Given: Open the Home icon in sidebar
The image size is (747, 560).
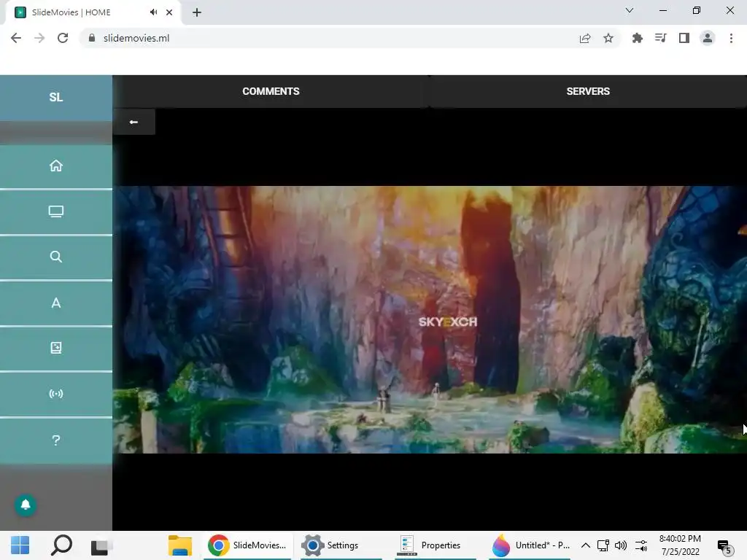Looking at the screenshot, I should click(55, 166).
